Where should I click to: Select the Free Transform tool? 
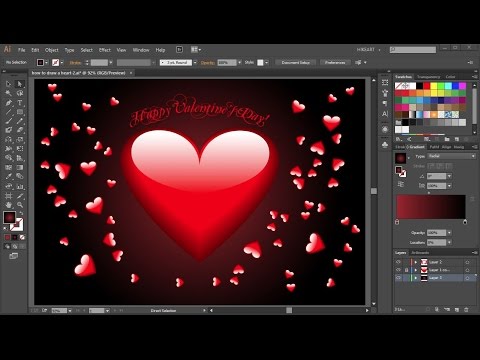[20, 149]
